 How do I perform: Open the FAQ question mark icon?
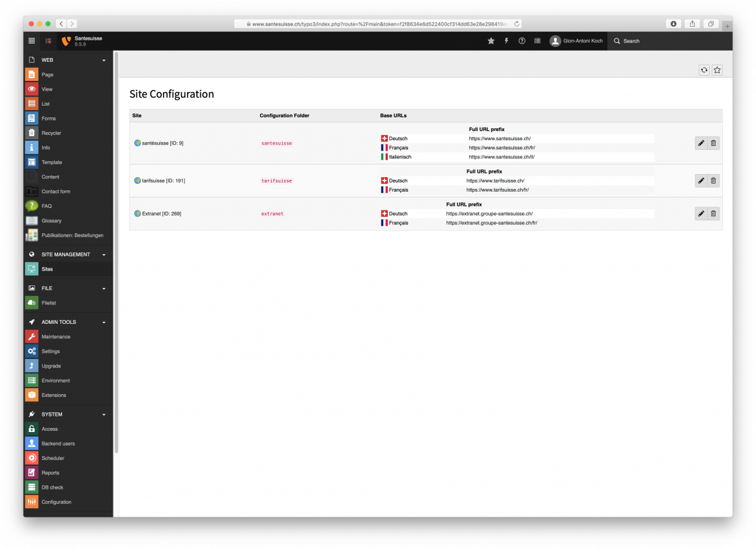tap(31, 206)
